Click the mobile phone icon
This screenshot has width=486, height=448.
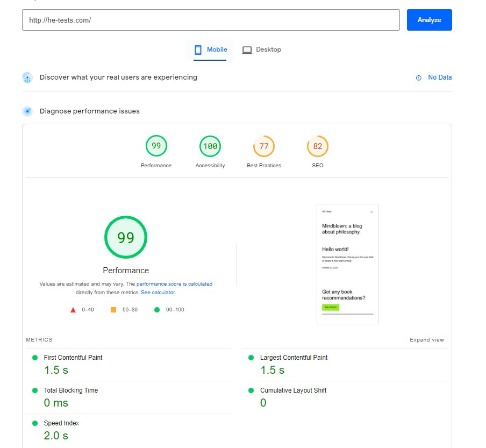(198, 50)
